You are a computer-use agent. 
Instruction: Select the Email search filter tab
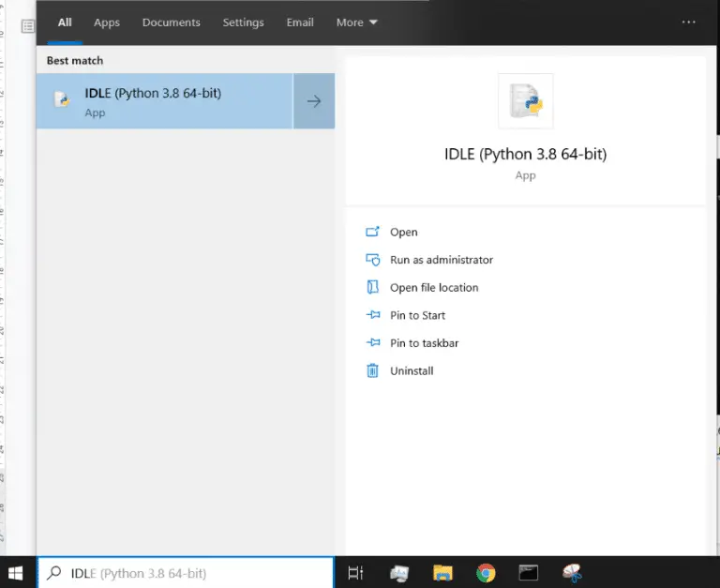point(300,23)
